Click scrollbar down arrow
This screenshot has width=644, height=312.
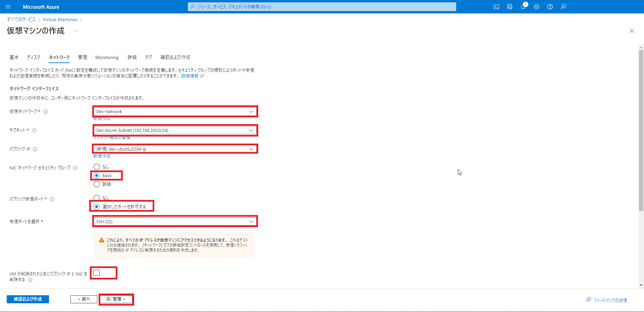[x=641, y=285]
